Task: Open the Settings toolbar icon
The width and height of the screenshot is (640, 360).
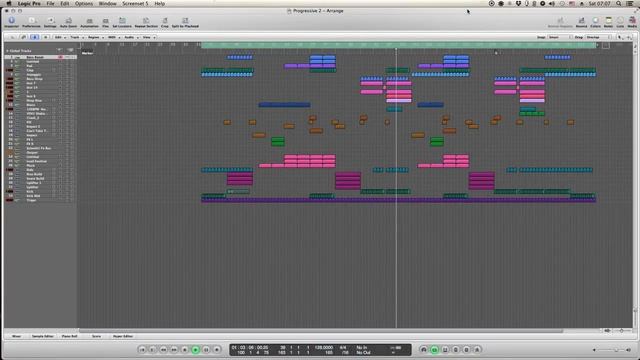Action: [50, 22]
